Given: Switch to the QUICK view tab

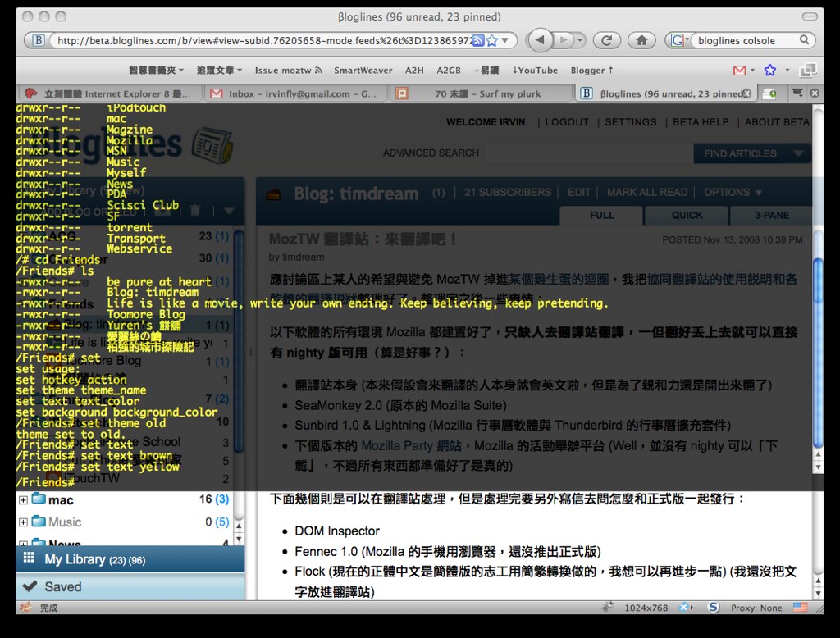Looking at the screenshot, I should [x=686, y=215].
